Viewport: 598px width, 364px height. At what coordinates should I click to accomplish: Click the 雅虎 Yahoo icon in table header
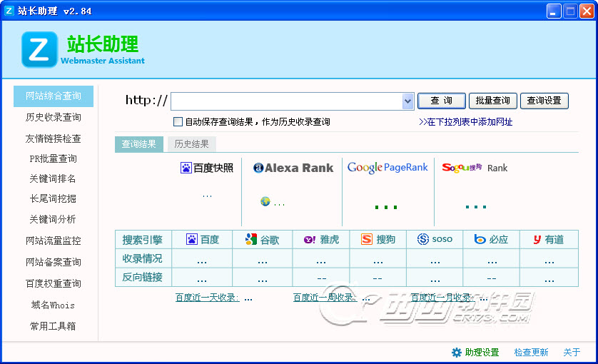coord(310,240)
